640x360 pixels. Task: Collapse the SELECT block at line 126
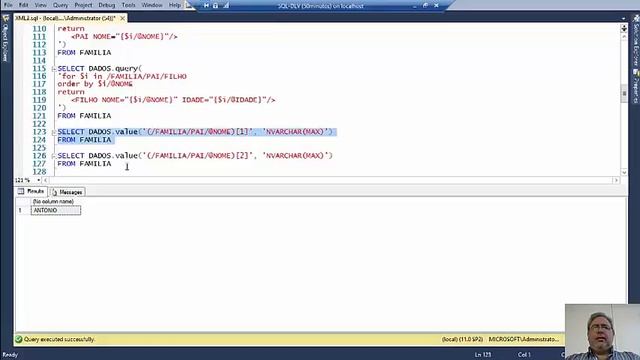(x=54, y=156)
